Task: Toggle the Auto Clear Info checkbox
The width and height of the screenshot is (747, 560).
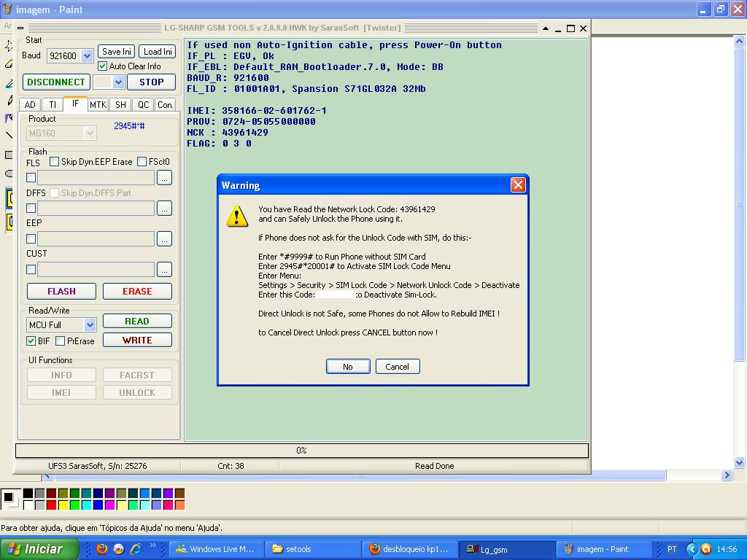Action: (x=102, y=66)
